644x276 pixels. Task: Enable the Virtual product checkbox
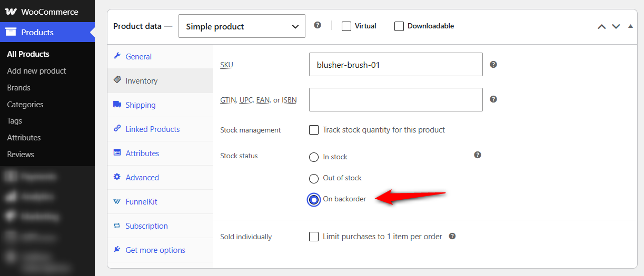coord(346,26)
